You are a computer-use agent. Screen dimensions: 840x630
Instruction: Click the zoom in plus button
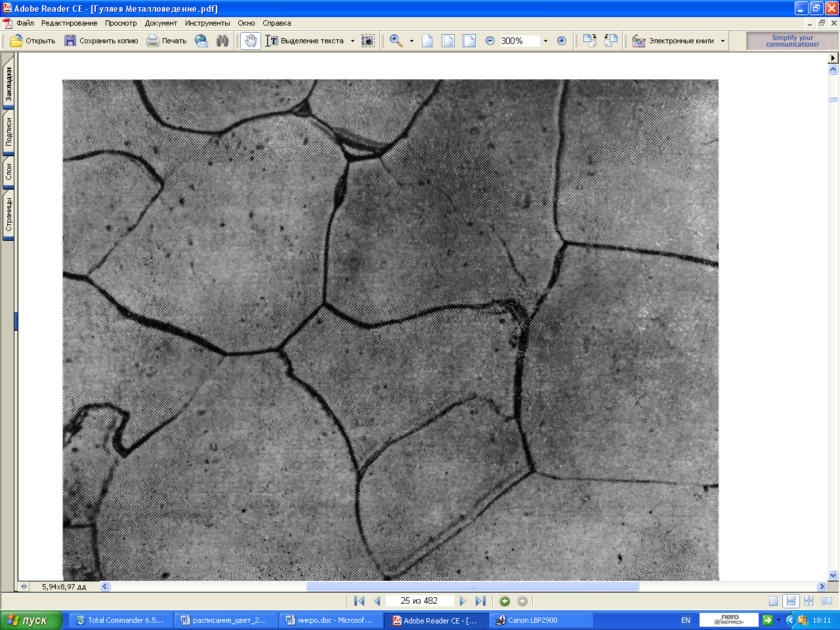pyautogui.click(x=562, y=41)
